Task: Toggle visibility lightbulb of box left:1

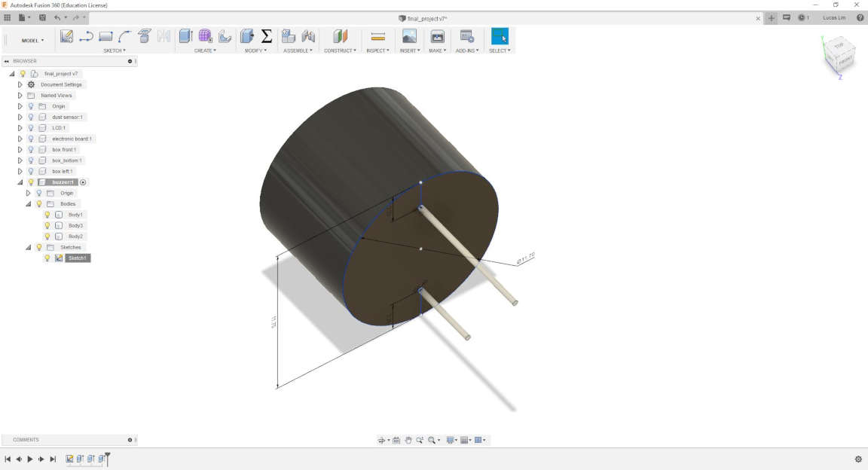Action: pos(31,171)
